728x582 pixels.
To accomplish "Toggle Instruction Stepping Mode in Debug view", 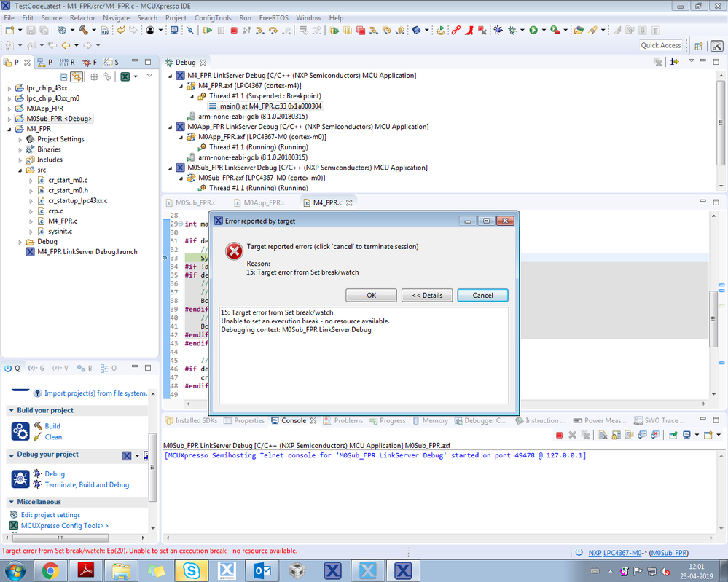I will tap(675, 62).
